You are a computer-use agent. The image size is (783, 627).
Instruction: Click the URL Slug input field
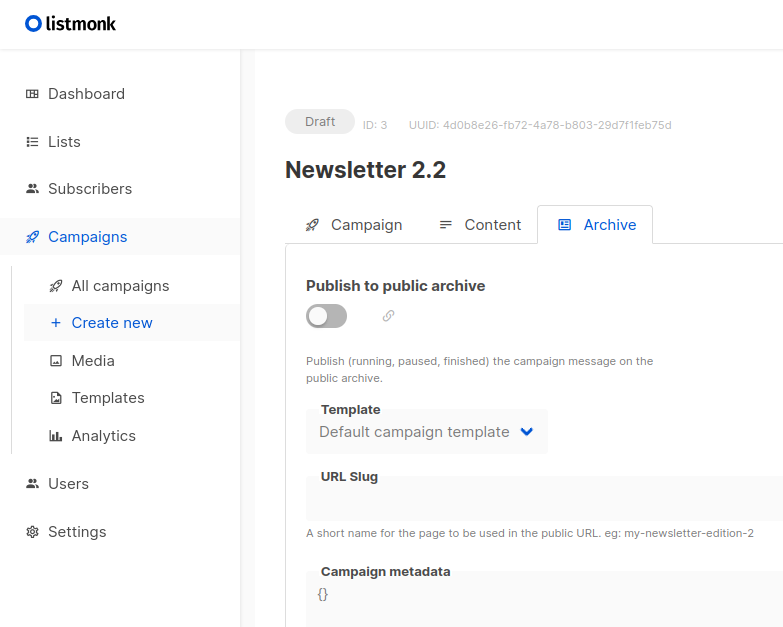[x=544, y=499]
